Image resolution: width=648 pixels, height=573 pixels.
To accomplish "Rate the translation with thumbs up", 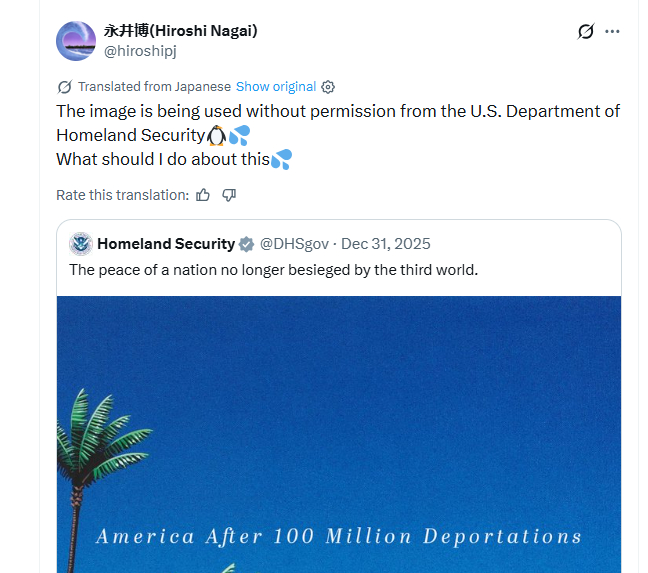I will coord(203,195).
